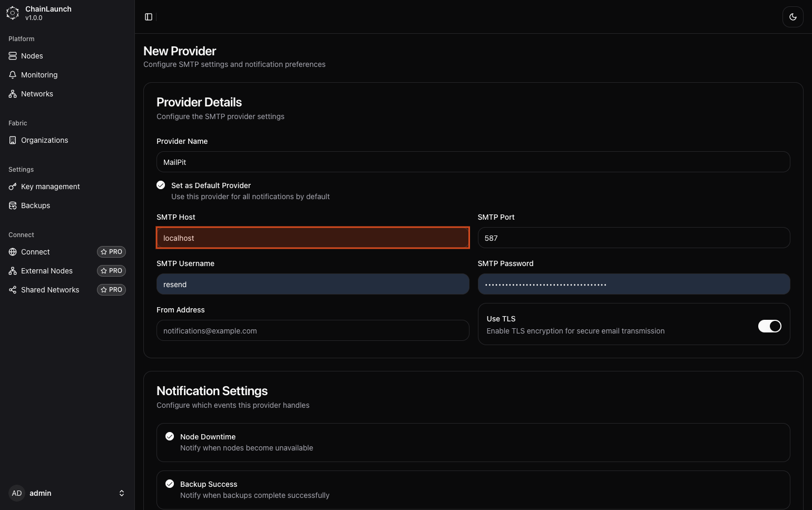Click the PRO badge beside Connect

[x=111, y=252]
